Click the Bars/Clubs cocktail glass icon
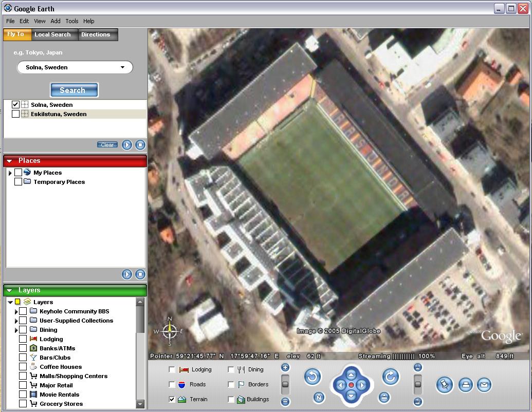The width and height of the screenshot is (532, 412). click(33, 358)
